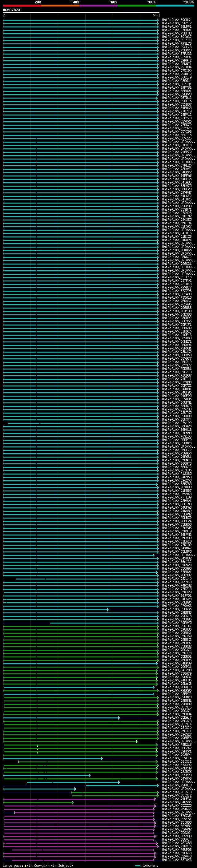This screenshot has height=868, width=197.
Task: Open hit UniRef100_B8LPP1
Action: tap(176, 26)
